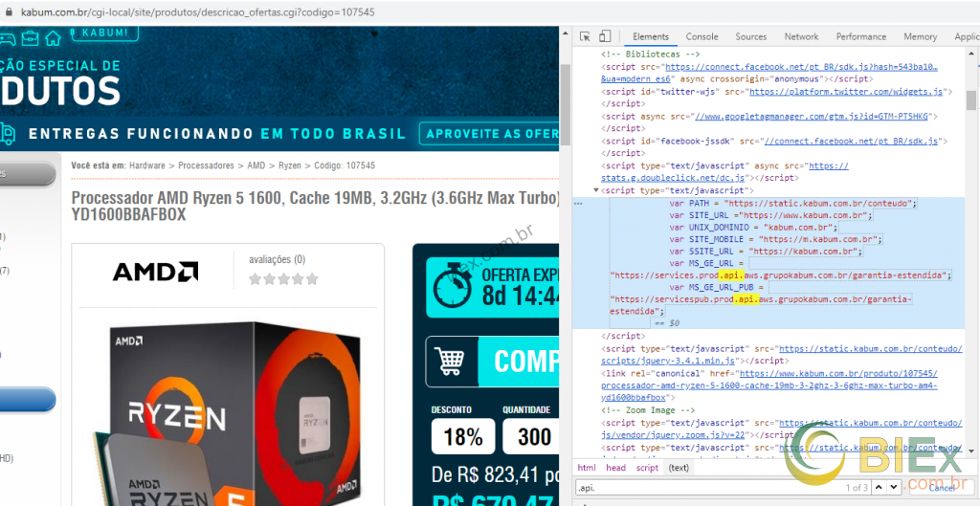Collapse the script text/javascript node
The image size is (980, 506).
[595, 190]
